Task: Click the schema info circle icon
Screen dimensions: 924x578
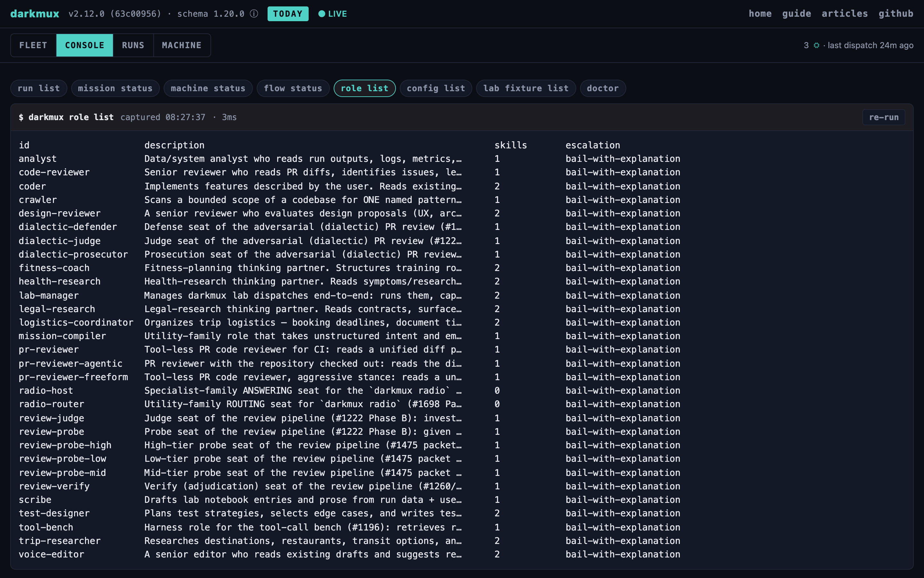Action: pos(254,14)
